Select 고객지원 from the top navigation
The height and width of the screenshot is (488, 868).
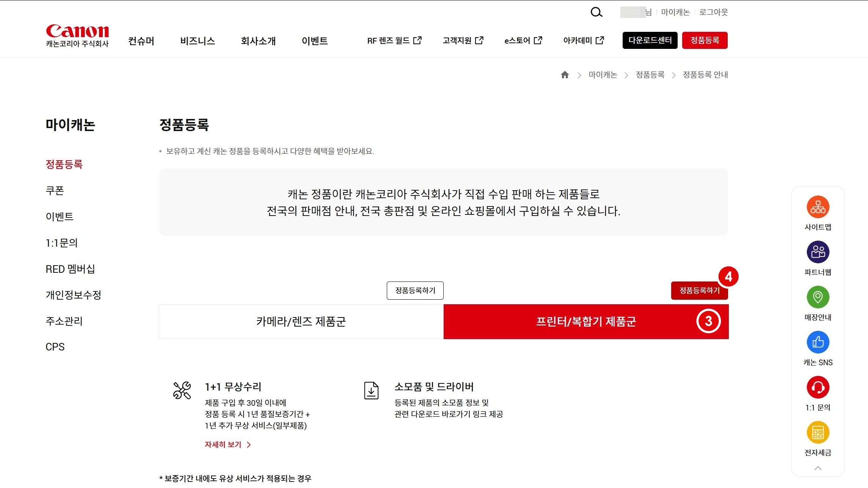(458, 40)
